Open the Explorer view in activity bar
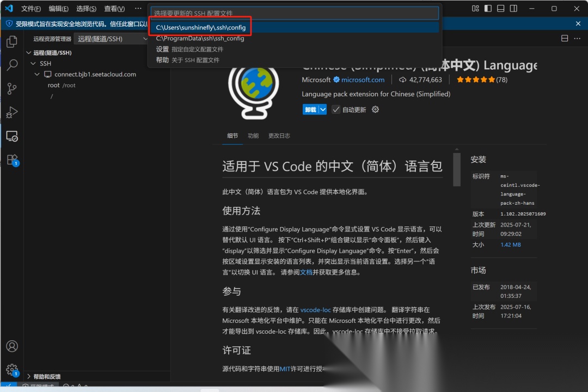Screen dimensions: 588x392 [x=12, y=41]
